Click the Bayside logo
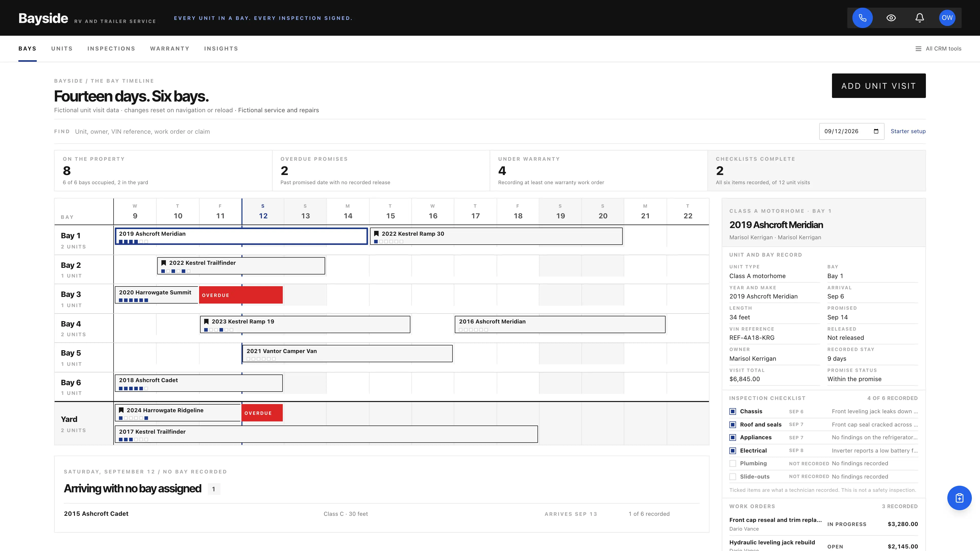This screenshot has height=551, width=980. [x=43, y=18]
